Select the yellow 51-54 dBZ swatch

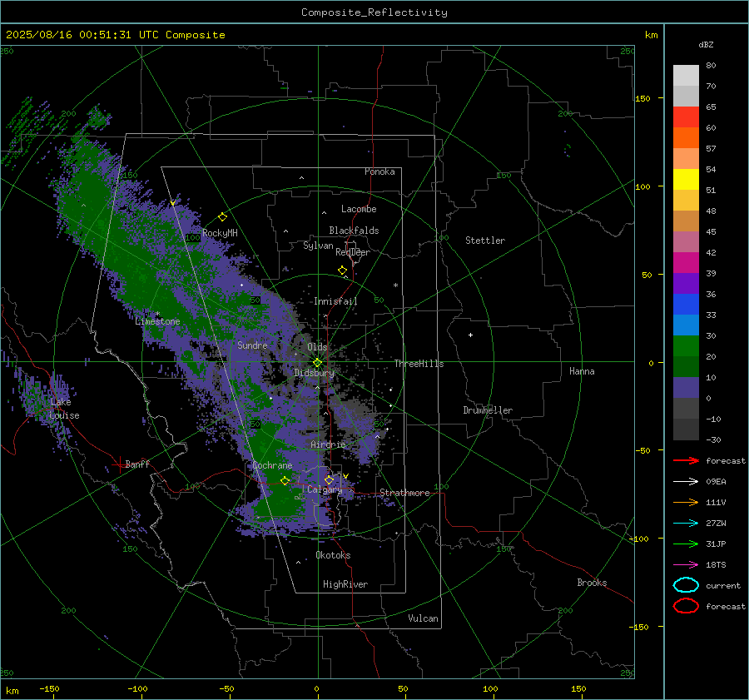(686, 180)
